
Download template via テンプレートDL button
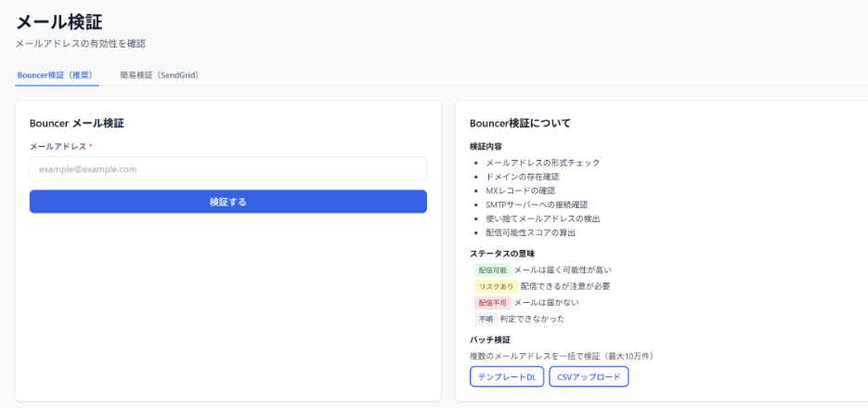pos(507,377)
